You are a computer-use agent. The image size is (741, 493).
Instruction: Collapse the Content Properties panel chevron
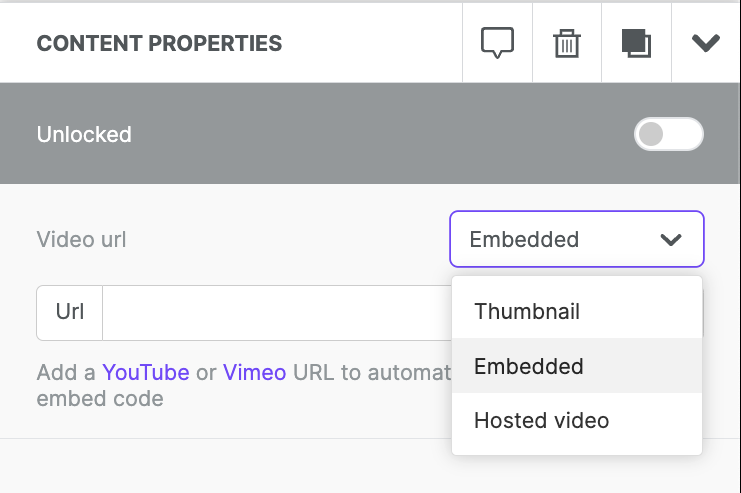pyautogui.click(x=706, y=43)
